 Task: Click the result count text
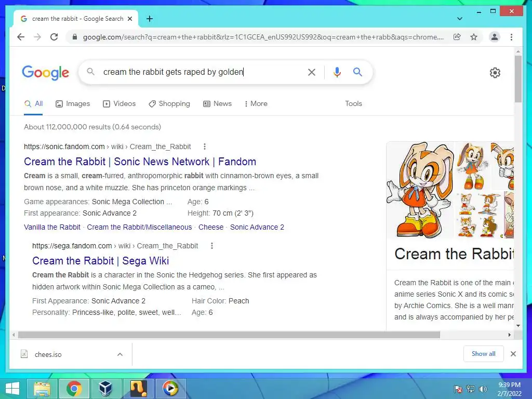tap(92, 127)
